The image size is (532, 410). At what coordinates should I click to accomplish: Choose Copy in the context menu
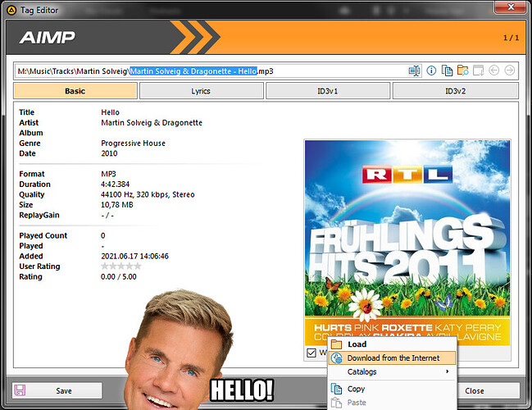pyautogui.click(x=392, y=389)
